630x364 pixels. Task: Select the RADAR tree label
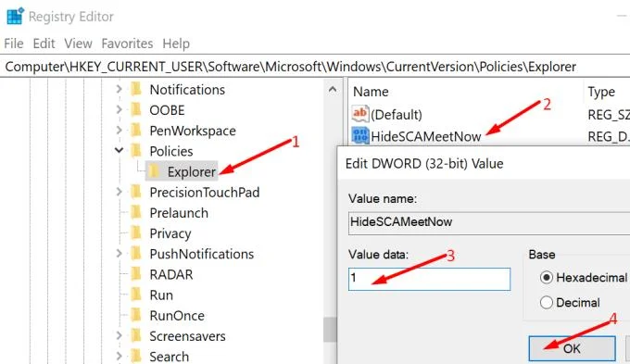pos(171,274)
